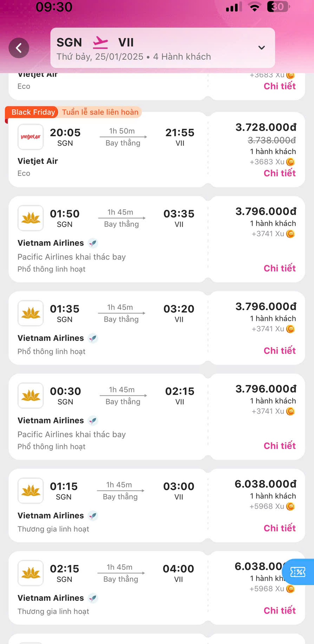Image resolution: width=314 pixels, height=644 pixels.
Task: Tap the Xu coin icon beside +5968 Xu on 01:15 flight
Action: point(290,506)
